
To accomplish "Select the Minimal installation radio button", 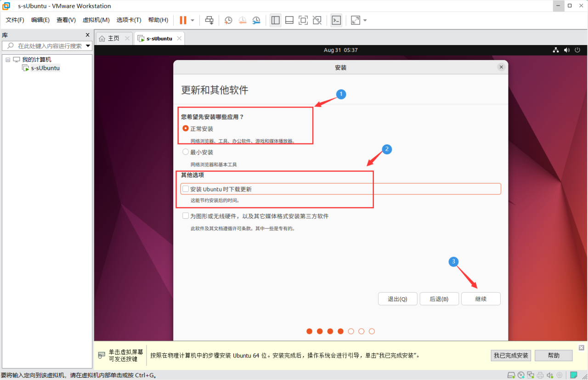I will (x=186, y=152).
